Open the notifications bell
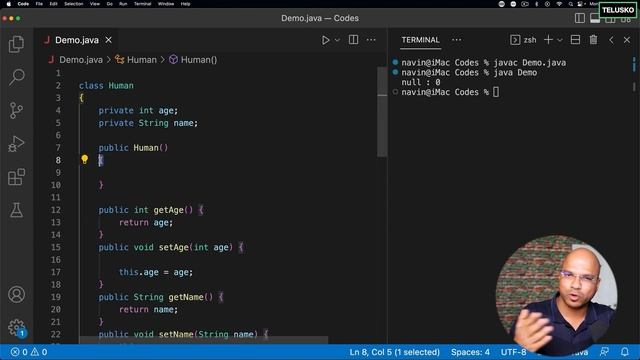 pyautogui.click(x=625, y=352)
